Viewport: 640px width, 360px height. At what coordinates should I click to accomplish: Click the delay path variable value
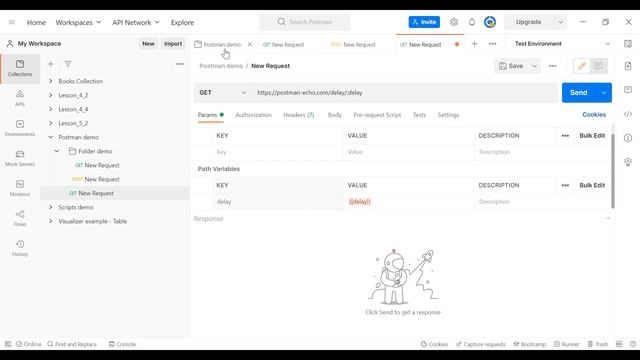pyautogui.click(x=408, y=202)
